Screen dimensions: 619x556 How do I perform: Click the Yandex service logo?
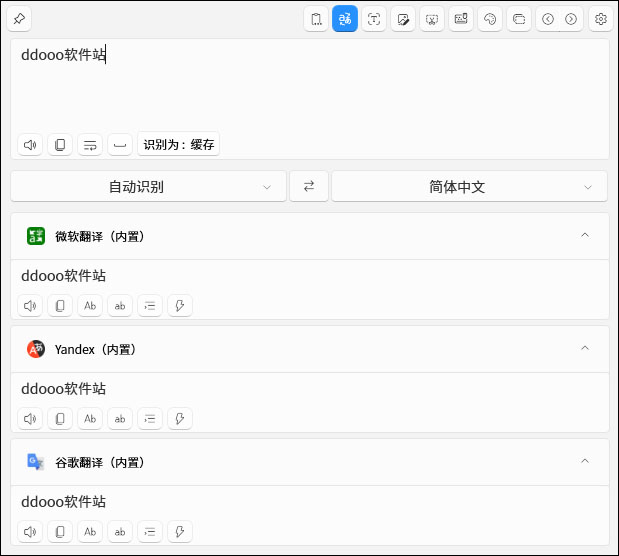click(36, 349)
